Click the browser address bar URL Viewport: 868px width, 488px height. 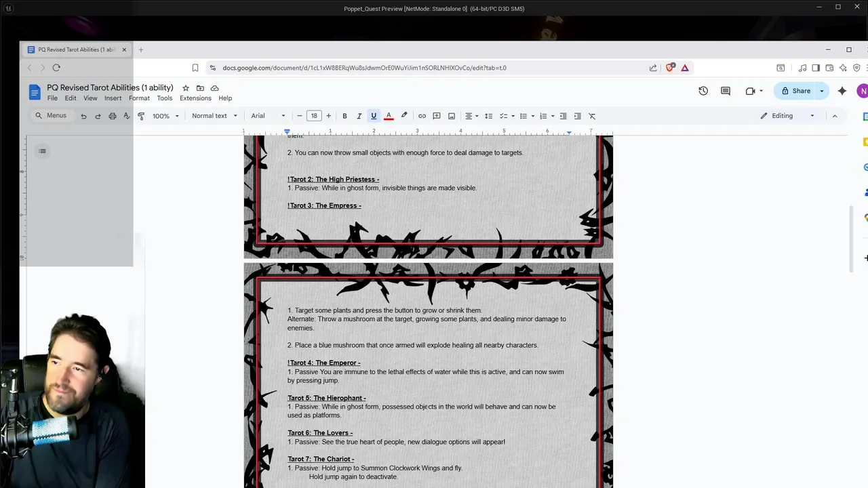(x=364, y=68)
